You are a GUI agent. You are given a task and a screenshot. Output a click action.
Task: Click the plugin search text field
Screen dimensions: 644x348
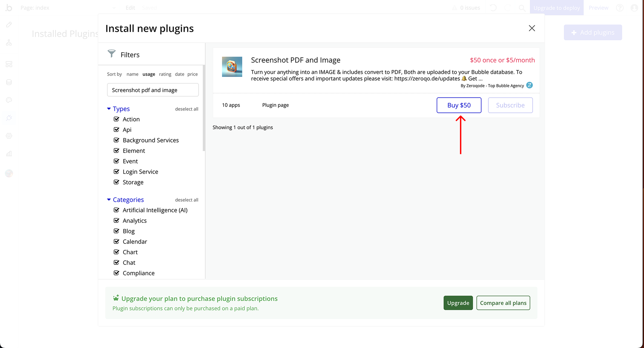tap(153, 90)
